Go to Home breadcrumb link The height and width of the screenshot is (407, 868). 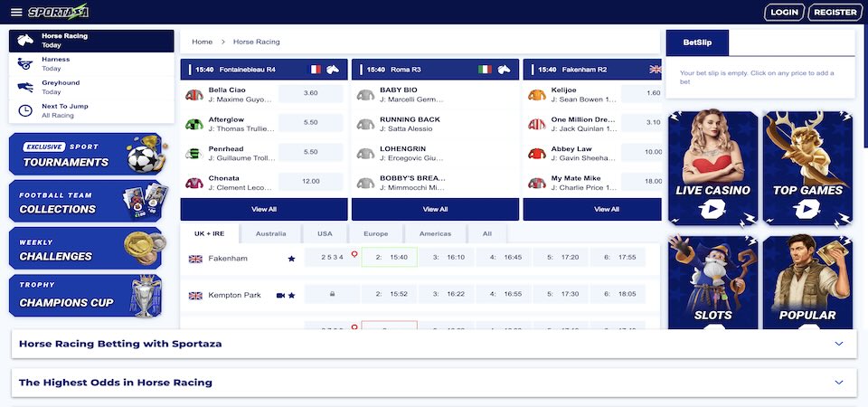(202, 42)
